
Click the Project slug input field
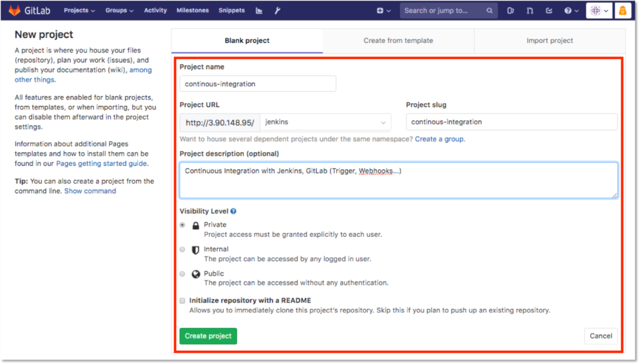[x=512, y=122]
